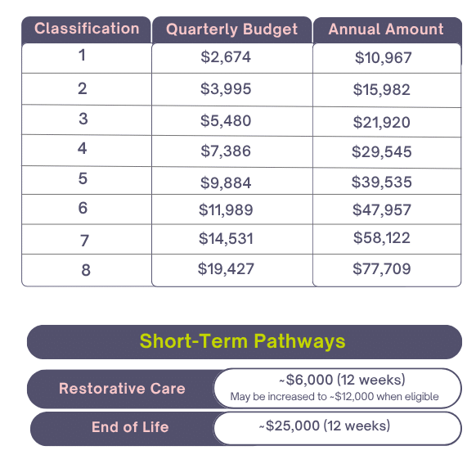Select the $2,674 quarterly budget cell
Screen dimensions: 476x464
pos(232,58)
